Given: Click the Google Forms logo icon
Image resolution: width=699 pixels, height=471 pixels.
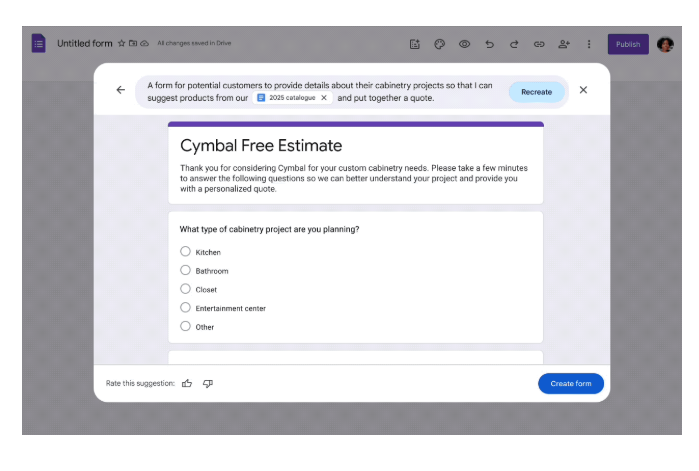Looking at the screenshot, I should pyautogui.click(x=38, y=44).
